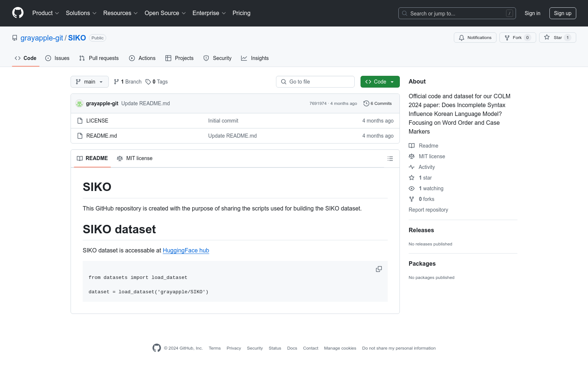Click Sign in

tap(533, 13)
